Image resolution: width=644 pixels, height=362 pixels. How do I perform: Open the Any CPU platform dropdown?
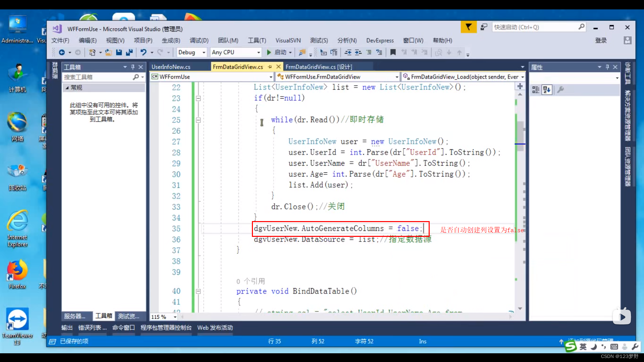(236, 52)
